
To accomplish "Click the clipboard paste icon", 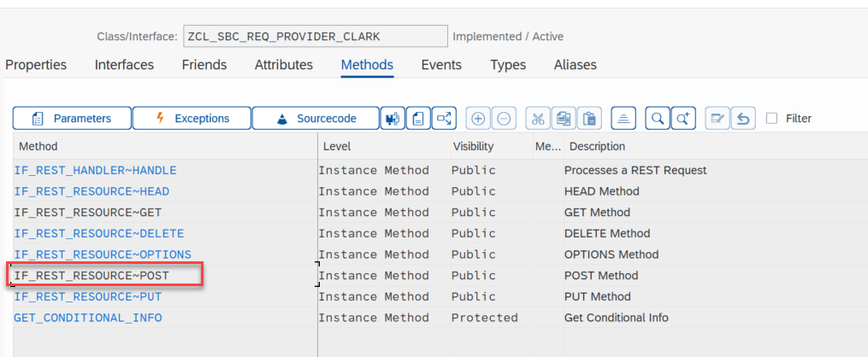I will 589,118.
